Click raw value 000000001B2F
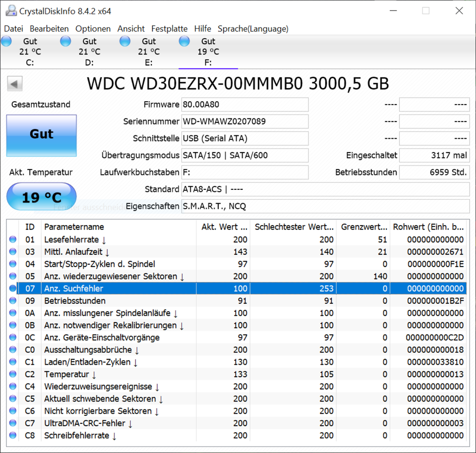The image size is (476, 453). (x=436, y=301)
